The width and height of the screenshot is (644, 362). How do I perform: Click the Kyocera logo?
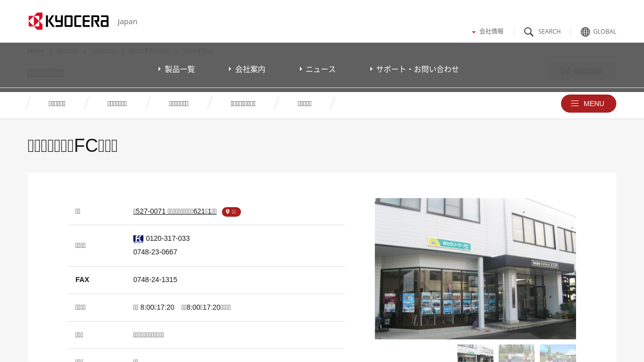(68, 21)
